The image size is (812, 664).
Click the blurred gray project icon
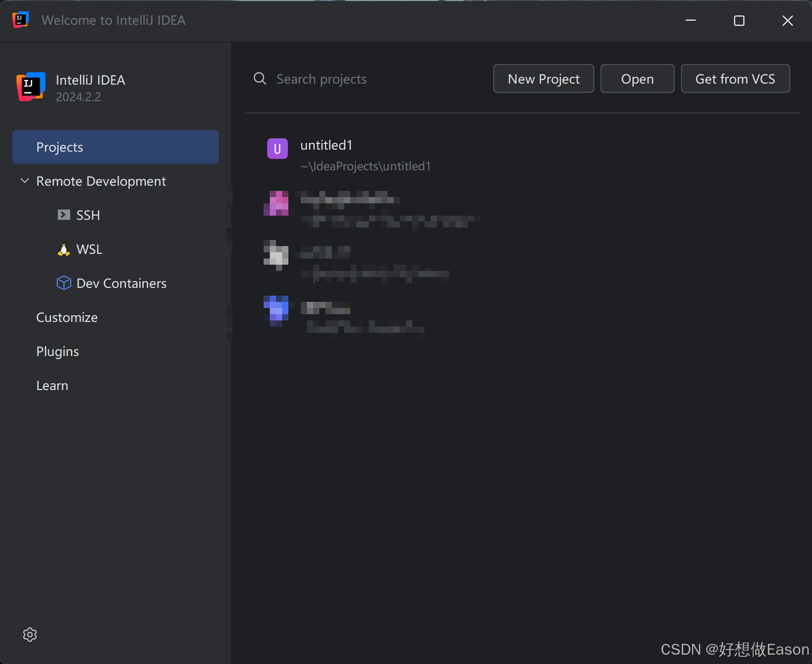(x=277, y=255)
